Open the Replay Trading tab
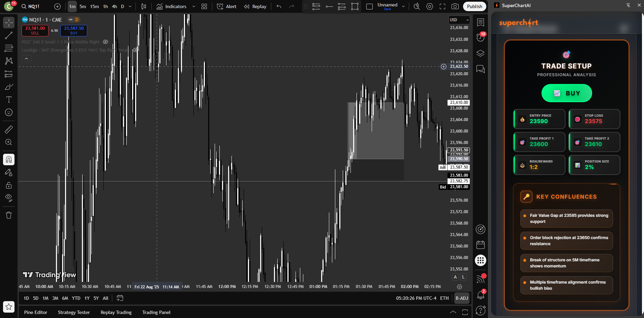 click(116, 312)
